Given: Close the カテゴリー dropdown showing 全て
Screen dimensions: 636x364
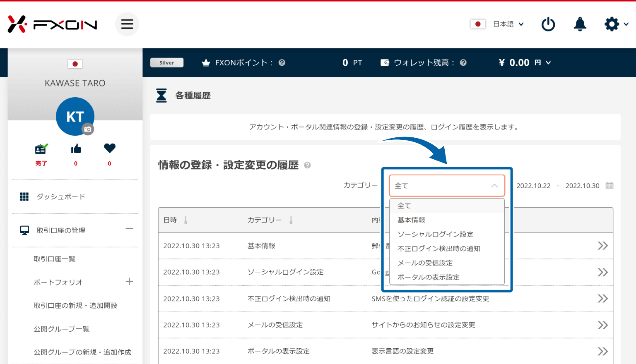Looking at the screenshot, I should click(x=447, y=185).
